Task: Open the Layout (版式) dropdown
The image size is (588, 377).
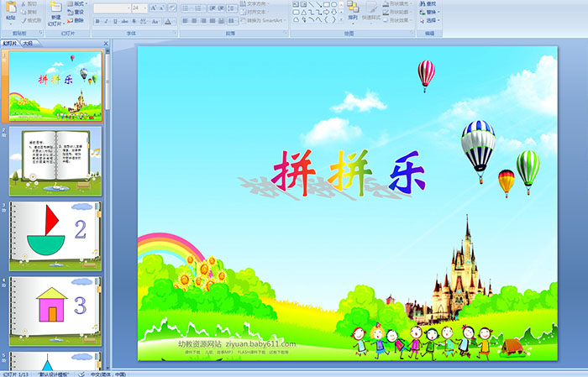Action: click(77, 3)
